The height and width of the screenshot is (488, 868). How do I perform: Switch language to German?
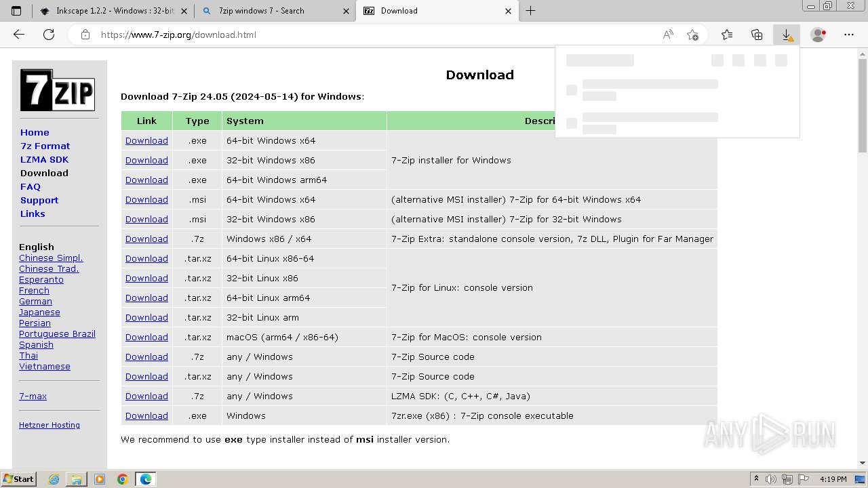point(35,301)
